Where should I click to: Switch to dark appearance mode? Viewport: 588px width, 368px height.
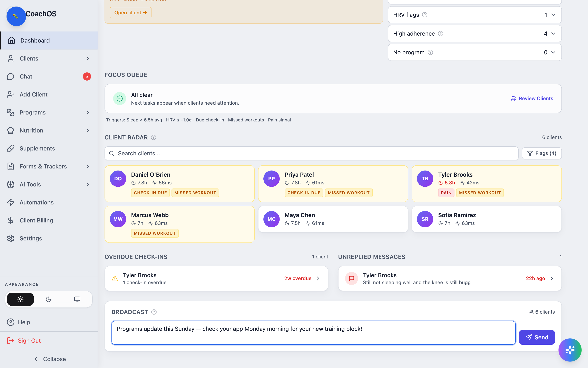49,299
